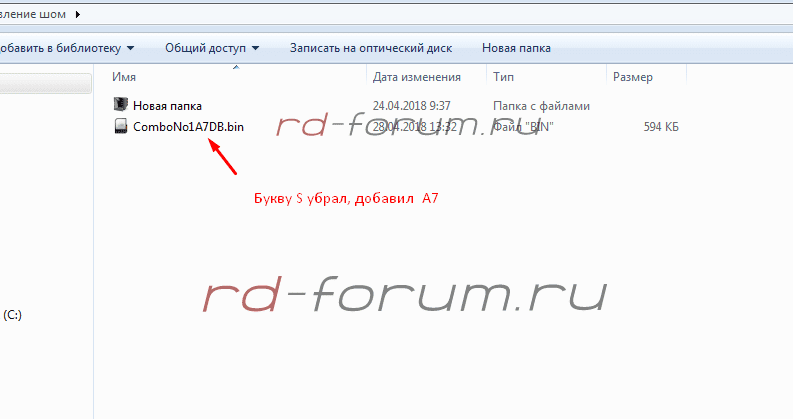The height and width of the screenshot is (419, 793).
Task: Click the 594 КБ size cell
Action: point(661,127)
